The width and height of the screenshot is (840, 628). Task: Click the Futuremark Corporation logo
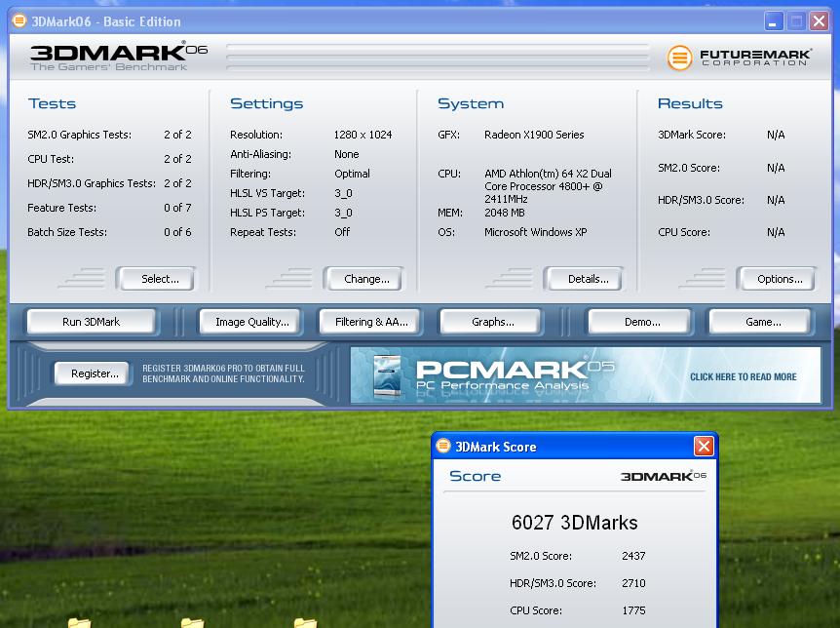coord(740,57)
